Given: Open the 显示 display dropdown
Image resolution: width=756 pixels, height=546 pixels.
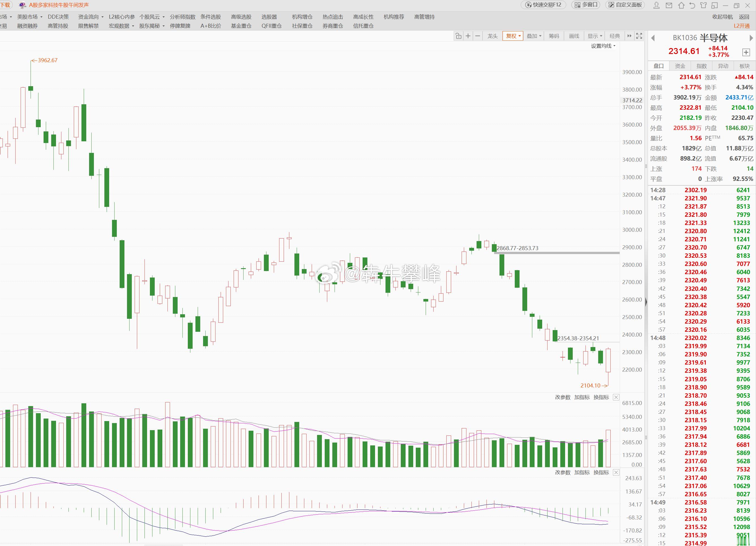Looking at the screenshot, I should 595,36.
